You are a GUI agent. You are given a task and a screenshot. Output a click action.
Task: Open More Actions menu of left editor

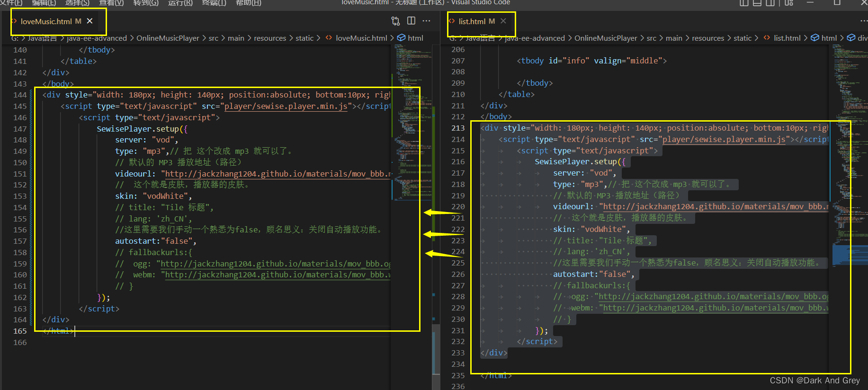click(x=426, y=21)
